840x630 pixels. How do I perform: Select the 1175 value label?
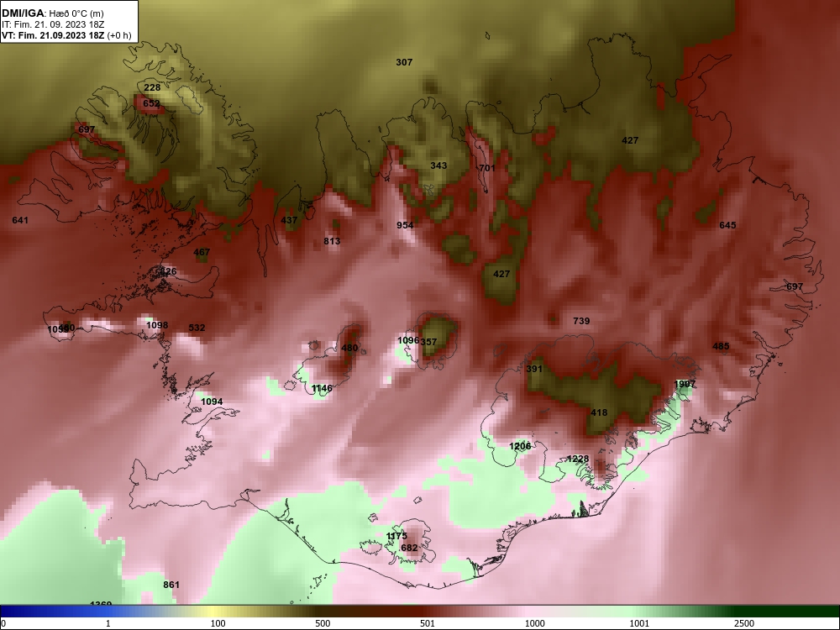(x=397, y=536)
